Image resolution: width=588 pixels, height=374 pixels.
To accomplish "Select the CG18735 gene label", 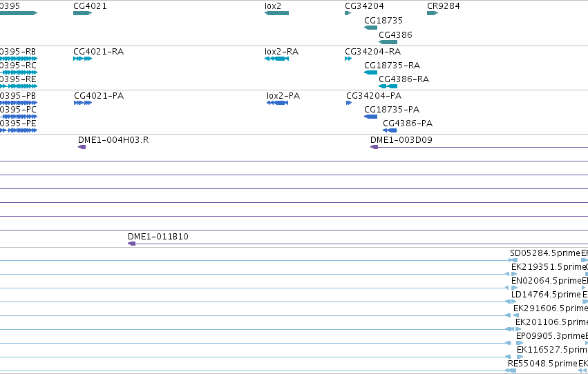I will (383, 20).
